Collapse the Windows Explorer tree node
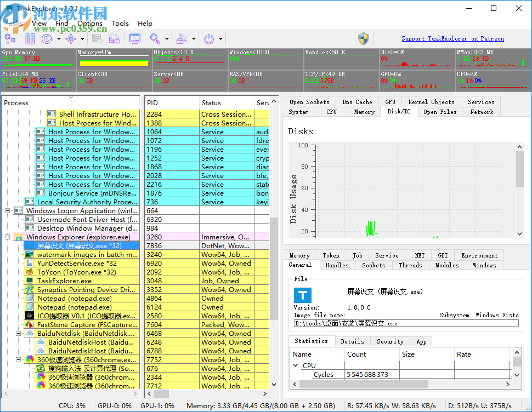 (8, 237)
